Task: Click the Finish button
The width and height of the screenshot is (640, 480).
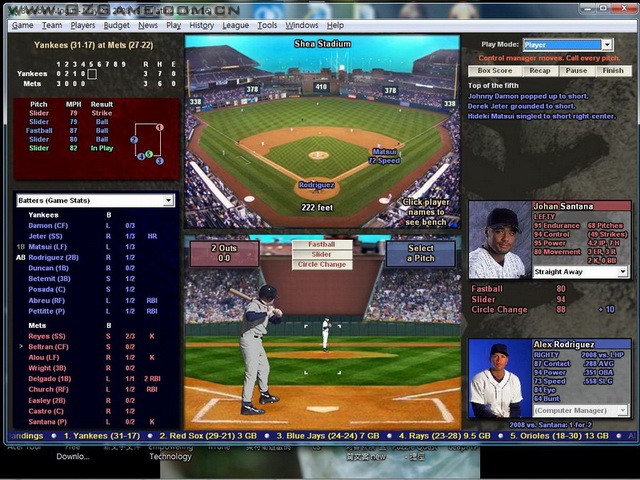Action: pyautogui.click(x=613, y=71)
